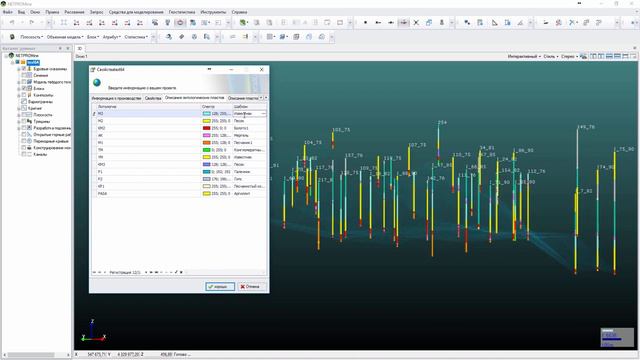Open the Статистика dropdown menu
This screenshot has width=640, height=360.
tap(136, 37)
